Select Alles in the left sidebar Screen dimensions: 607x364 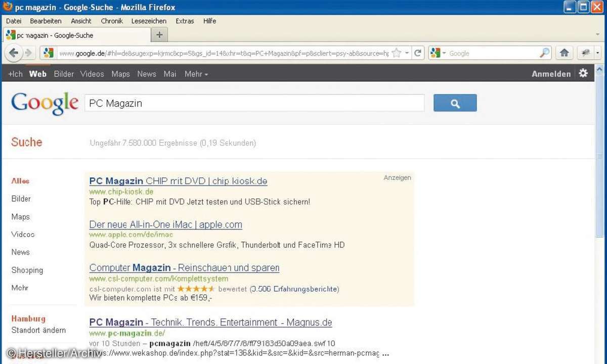pos(20,181)
